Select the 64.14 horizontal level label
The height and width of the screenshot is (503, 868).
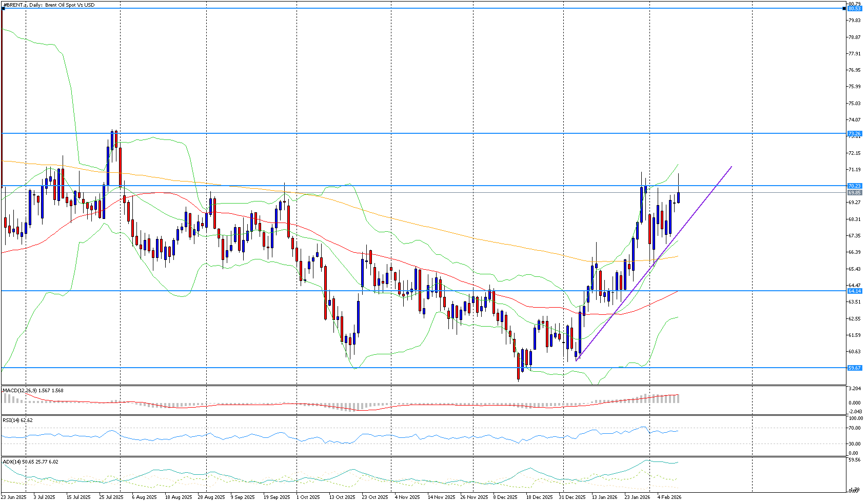854,291
